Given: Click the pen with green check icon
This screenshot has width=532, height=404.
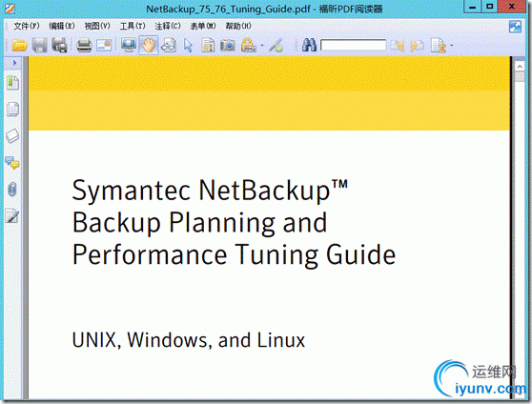Looking at the screenshot, I should 276,45.
